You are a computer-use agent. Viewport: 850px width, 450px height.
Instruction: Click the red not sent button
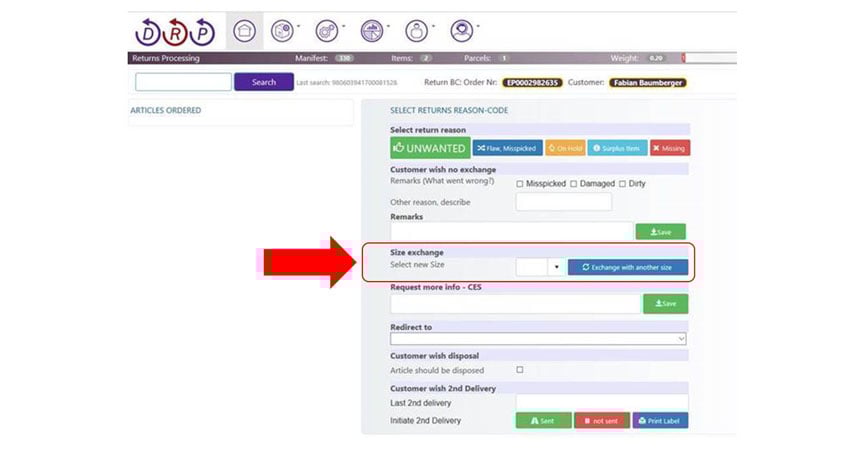coord(602,420)
